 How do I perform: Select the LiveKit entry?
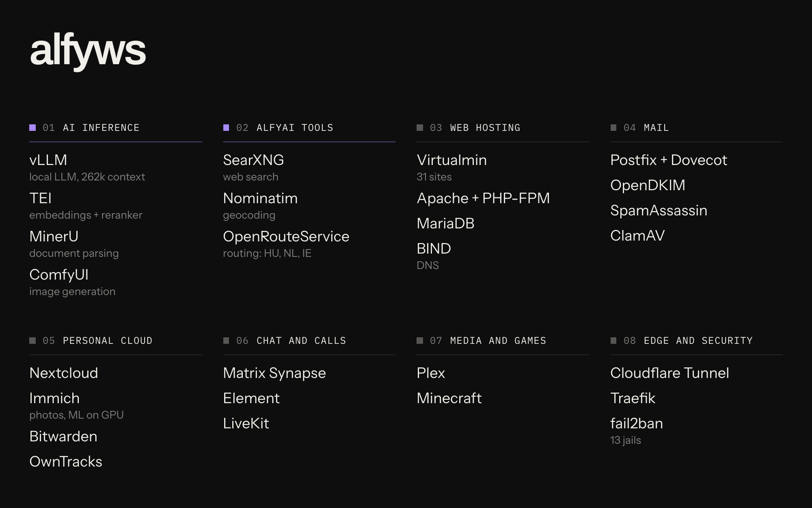(246, 423)
